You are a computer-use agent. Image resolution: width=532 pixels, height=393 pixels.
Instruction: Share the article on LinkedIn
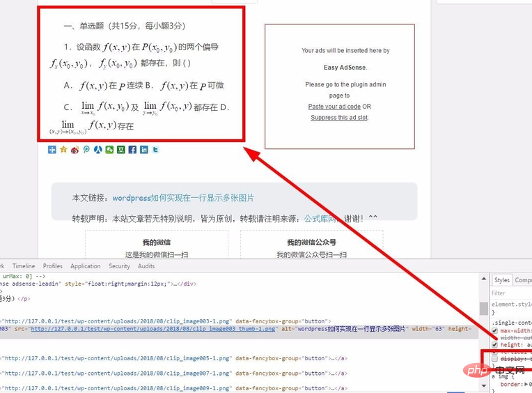[x=143, y=150]
